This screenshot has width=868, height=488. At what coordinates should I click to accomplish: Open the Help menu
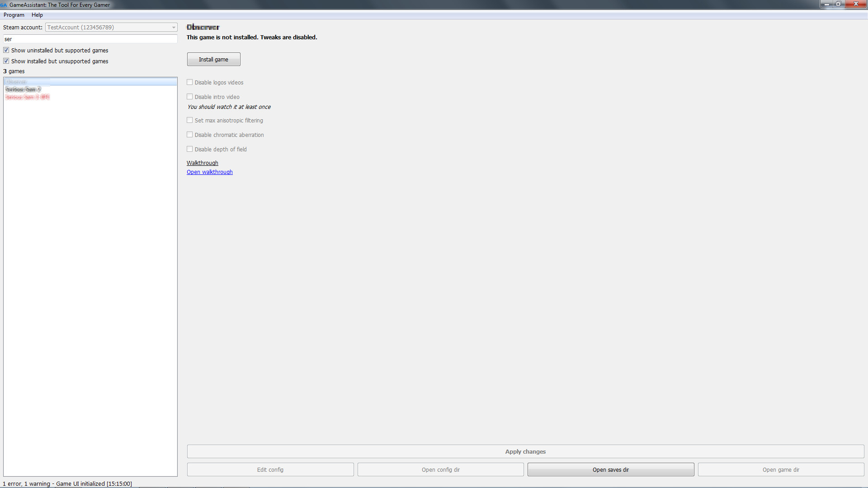(x=37, y=15)
